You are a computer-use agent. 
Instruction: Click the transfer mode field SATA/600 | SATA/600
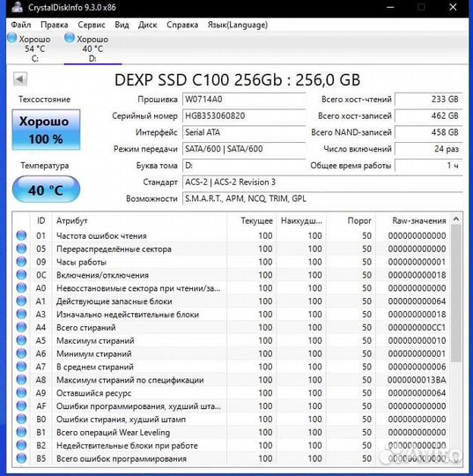[x=244, y=149]
